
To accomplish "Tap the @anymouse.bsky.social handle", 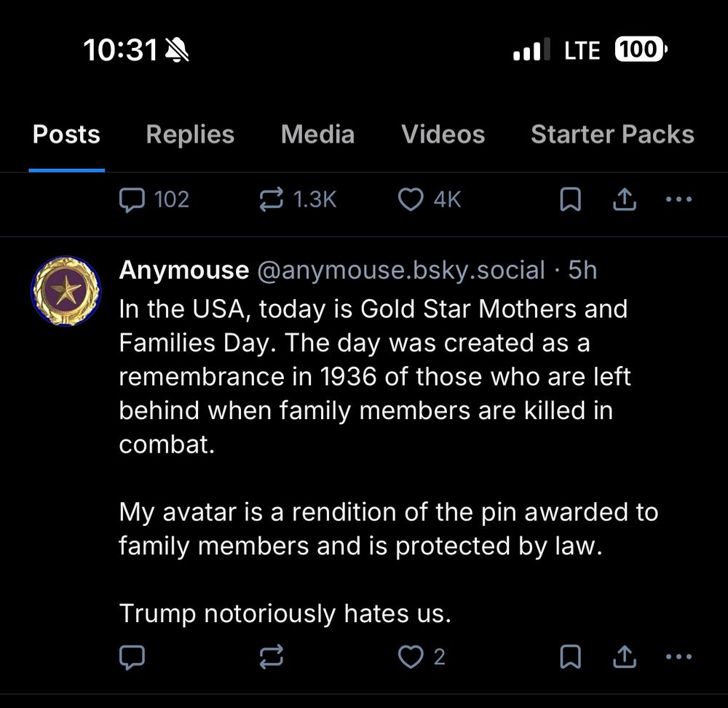I will [x=401, y=270].
